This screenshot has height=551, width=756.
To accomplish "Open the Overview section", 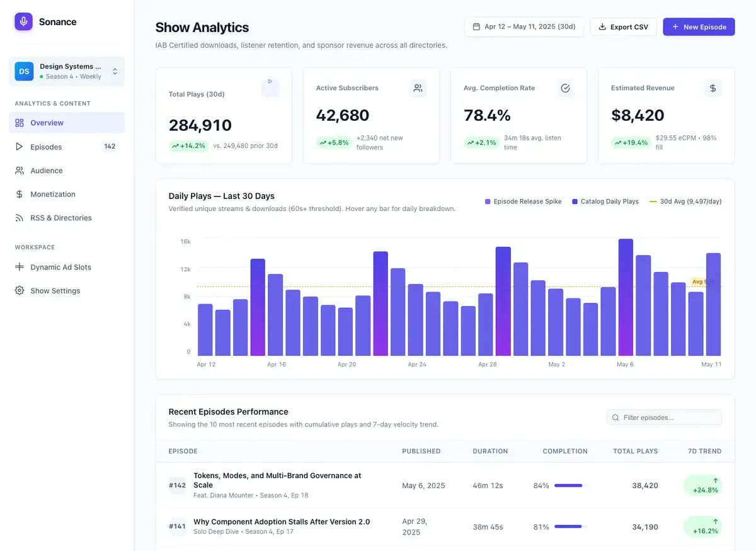I will (67, 123).
